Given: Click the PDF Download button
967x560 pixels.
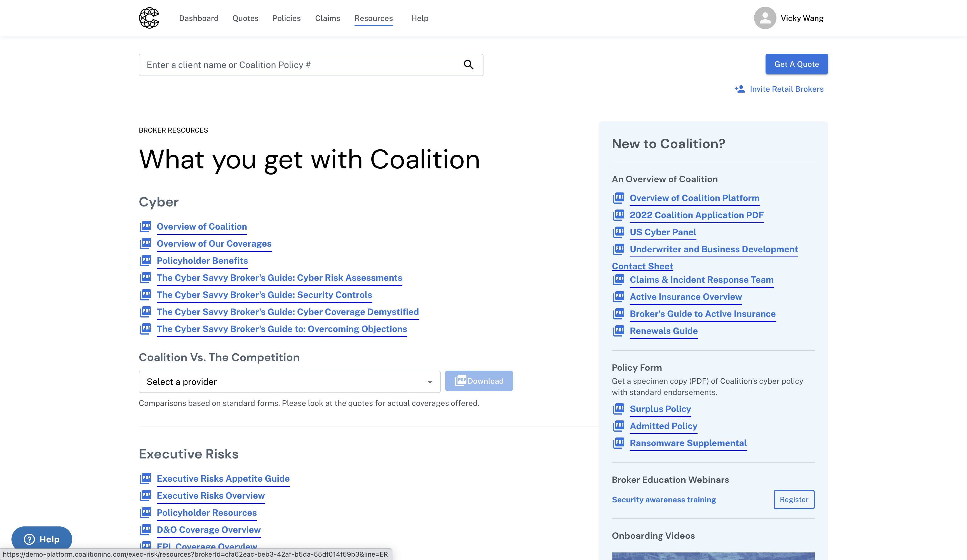Looking at the screenshot, I should point(479,381).
